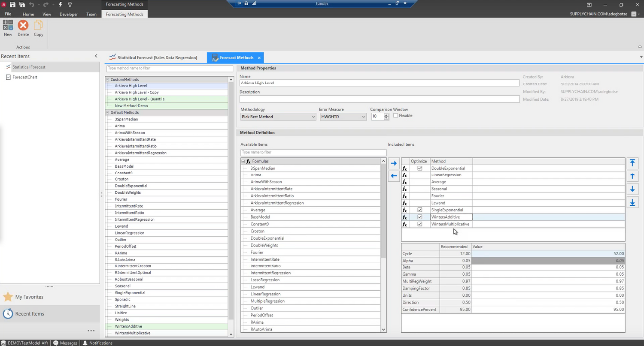Click the Alpha value cell
This screenshot has height=346, width=644.
[548, 261]
